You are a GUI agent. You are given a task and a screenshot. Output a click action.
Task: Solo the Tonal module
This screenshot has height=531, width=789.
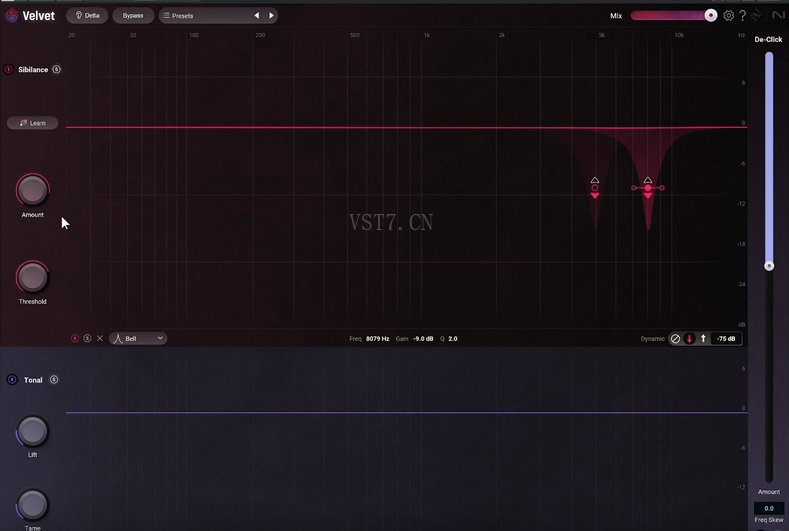54,380
